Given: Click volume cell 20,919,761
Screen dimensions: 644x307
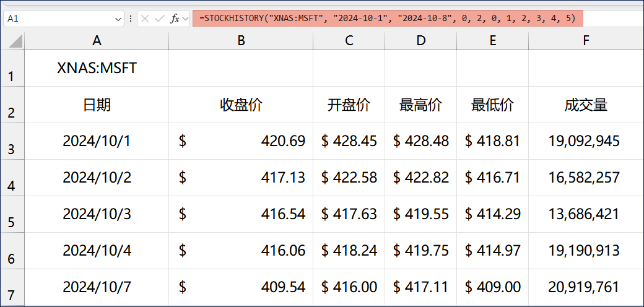Looking at the screenshot, I should (586, 287).
